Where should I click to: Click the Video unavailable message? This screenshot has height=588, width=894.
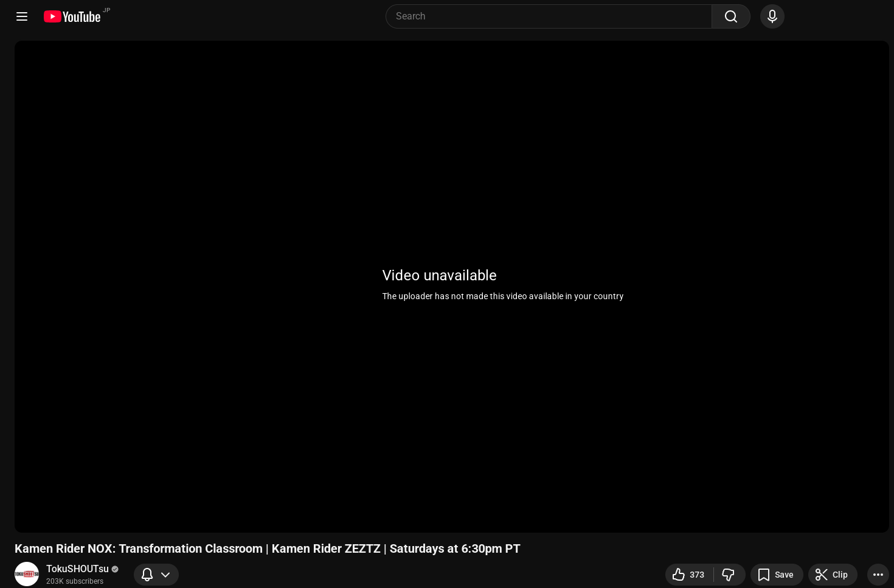pos(440,275)
